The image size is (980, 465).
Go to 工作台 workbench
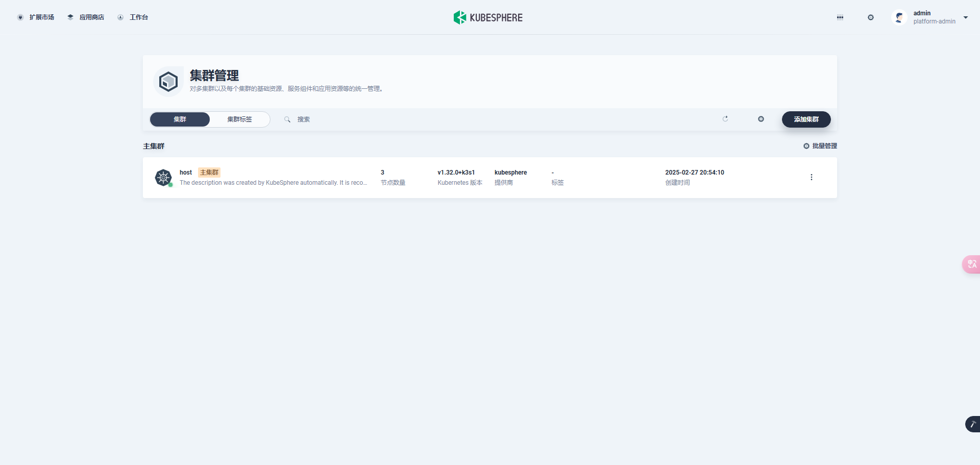pyautogui.click(x=133, y=17)
